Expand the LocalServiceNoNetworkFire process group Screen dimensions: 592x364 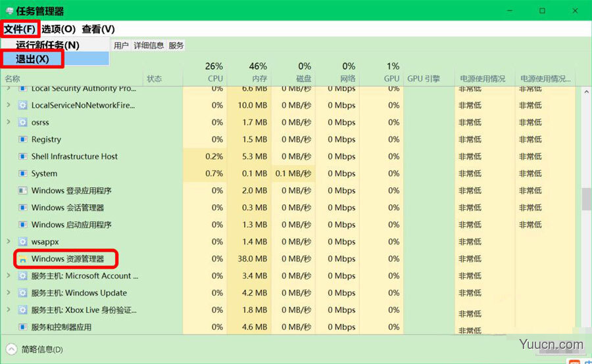(9, 105)
